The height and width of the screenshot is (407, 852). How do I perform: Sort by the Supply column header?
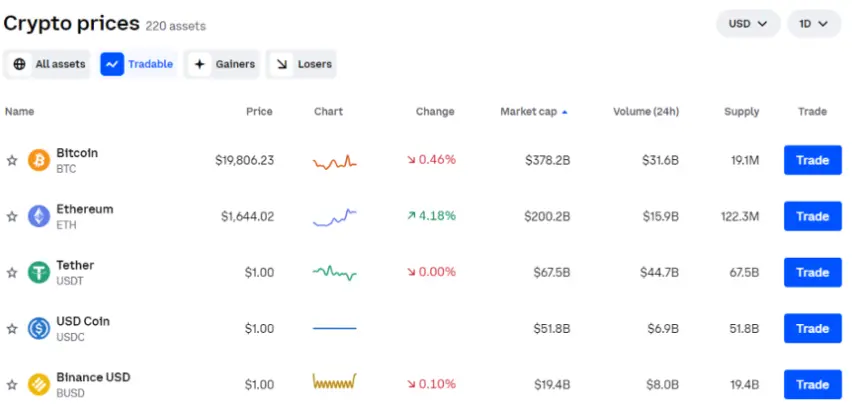[x=742, y=111]
